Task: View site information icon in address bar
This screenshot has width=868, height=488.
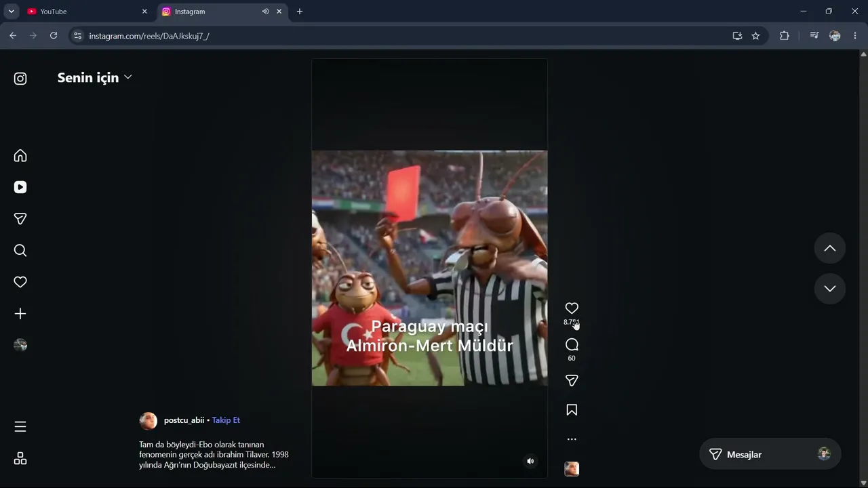Action: 77,36
